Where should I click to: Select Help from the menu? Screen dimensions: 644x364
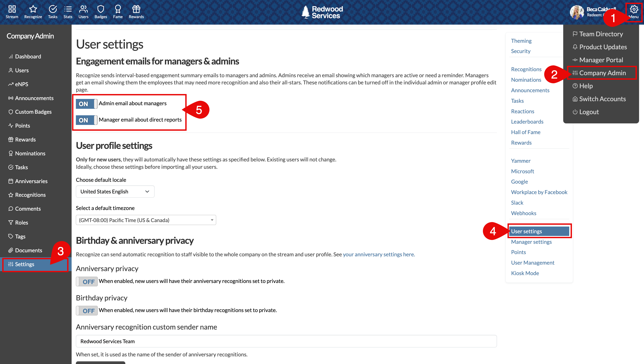tap(582, 86)
